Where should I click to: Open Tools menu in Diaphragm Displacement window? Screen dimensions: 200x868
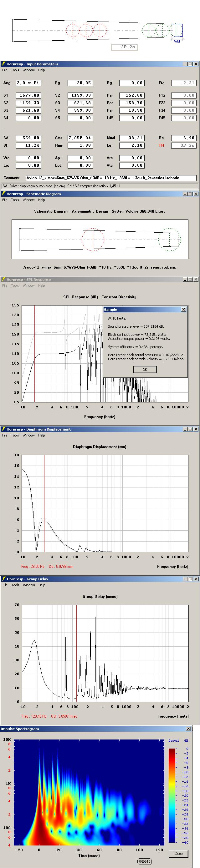[15, 435]
